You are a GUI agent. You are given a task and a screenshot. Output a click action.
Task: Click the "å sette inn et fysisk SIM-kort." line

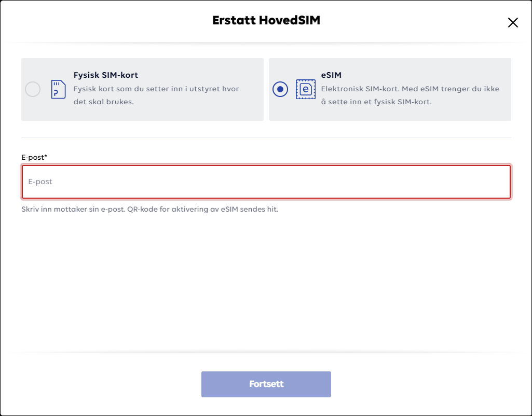coord(376,102)
